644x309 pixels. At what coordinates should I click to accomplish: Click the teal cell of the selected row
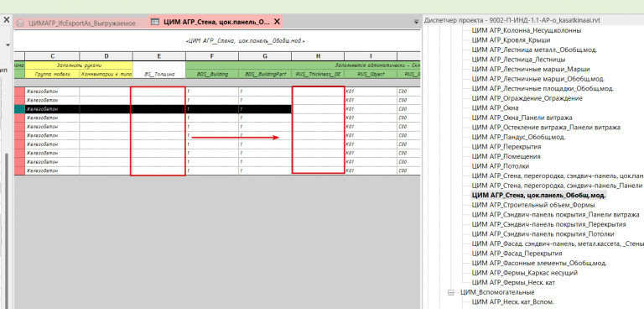[x=19, y=109]
